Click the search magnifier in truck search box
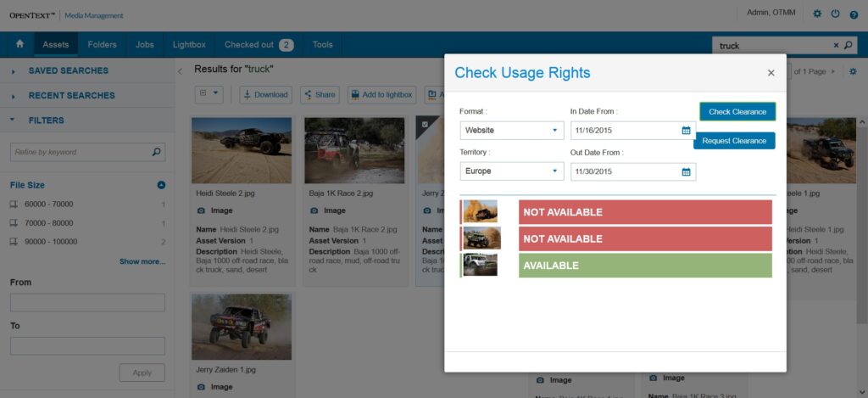 click(848, 46)
